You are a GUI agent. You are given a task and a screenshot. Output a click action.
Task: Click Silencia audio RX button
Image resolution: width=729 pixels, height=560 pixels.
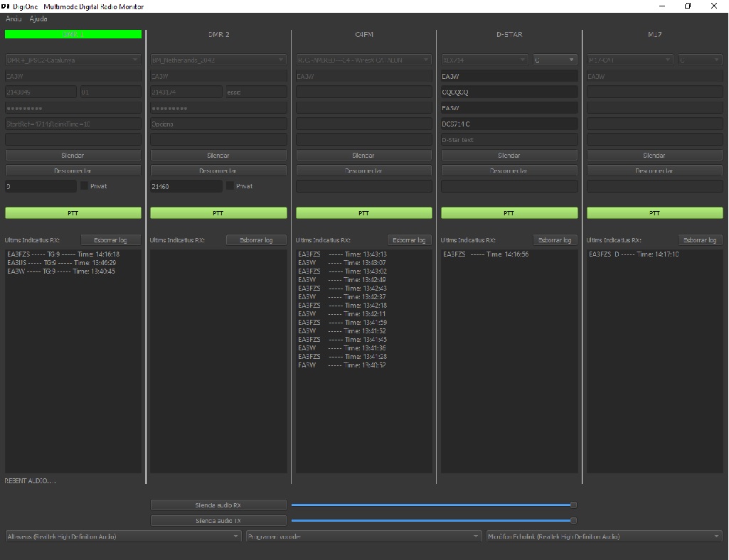(218, 505)
